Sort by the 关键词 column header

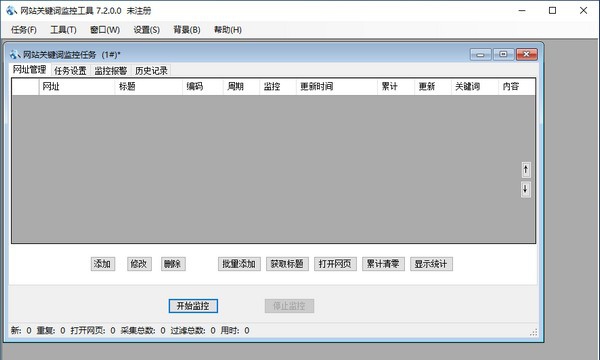475,86
